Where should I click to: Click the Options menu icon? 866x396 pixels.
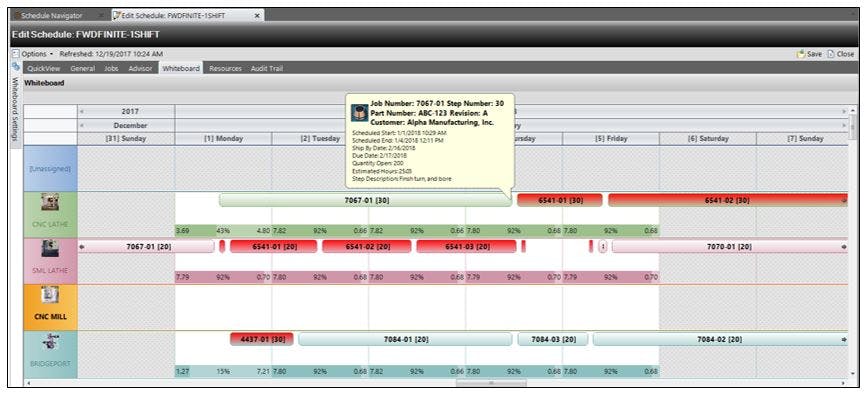(x=15, y=54)
